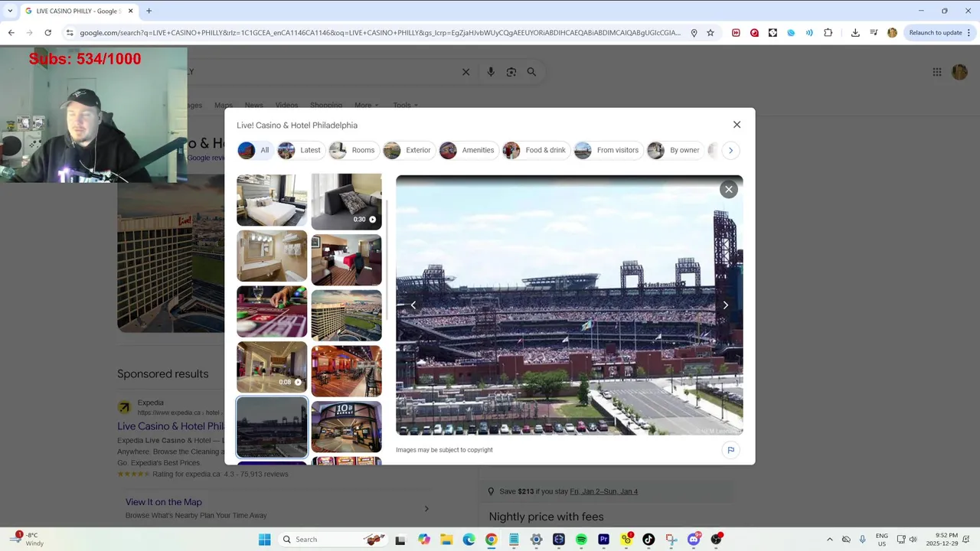Open the Chrome tab search dropdown

click(x=10, y=11)
